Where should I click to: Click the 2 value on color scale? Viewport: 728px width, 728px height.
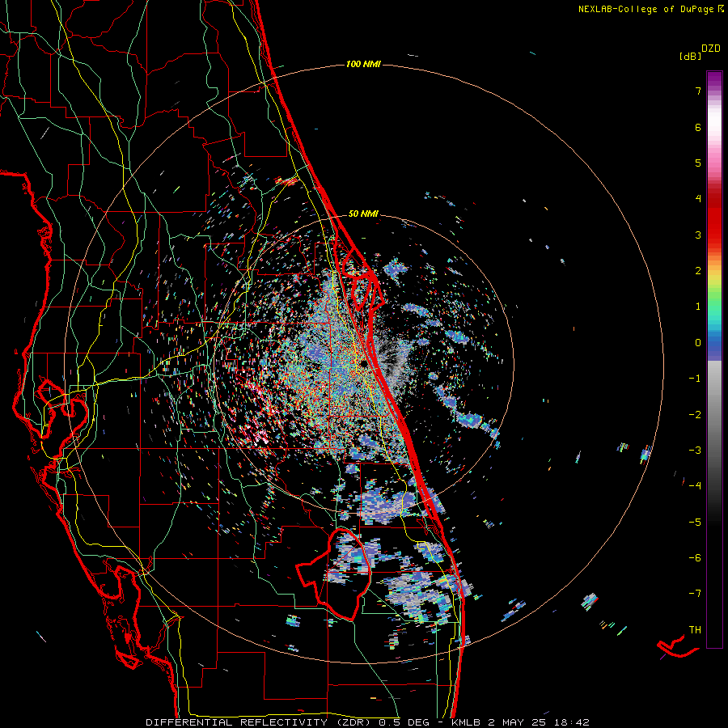tap(698, 271)
